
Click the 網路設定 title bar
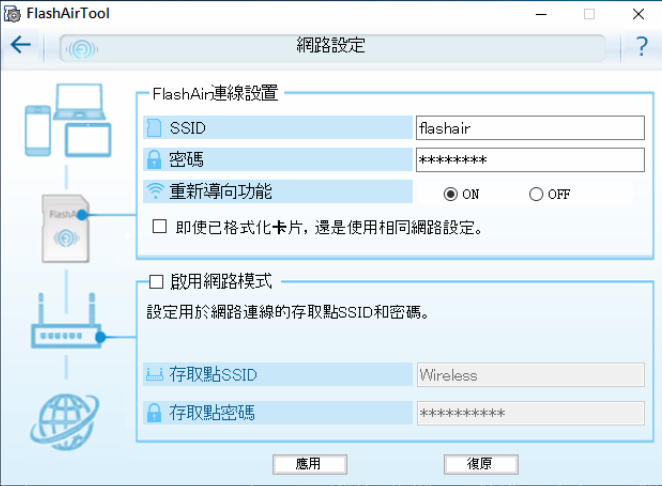click(x=332, y=48)
